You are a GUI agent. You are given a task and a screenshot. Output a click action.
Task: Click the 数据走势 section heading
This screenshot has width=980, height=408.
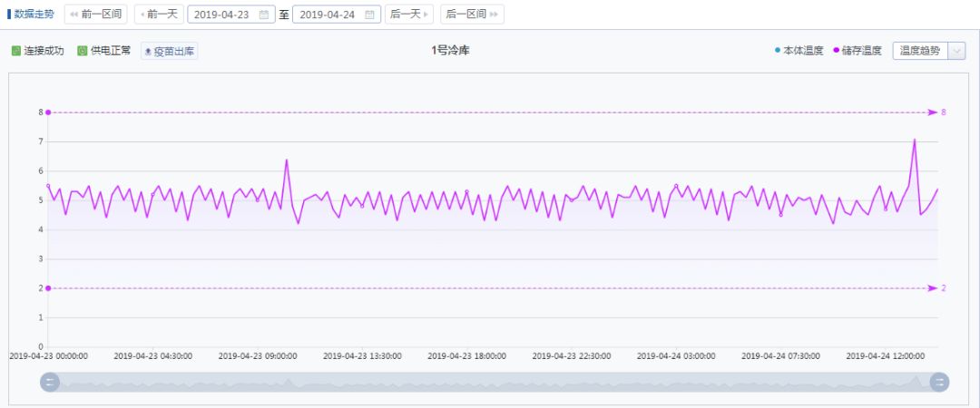[32, 14]
